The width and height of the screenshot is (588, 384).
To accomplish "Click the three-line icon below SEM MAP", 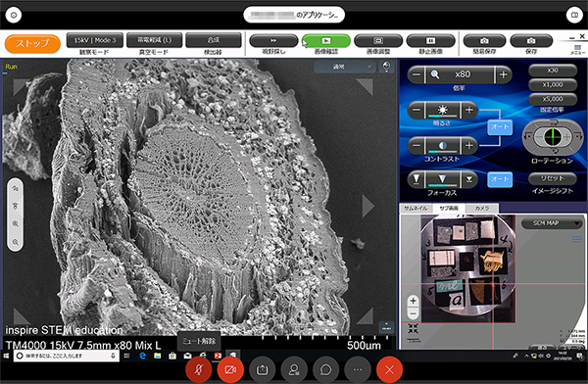I will pos(577,239).
